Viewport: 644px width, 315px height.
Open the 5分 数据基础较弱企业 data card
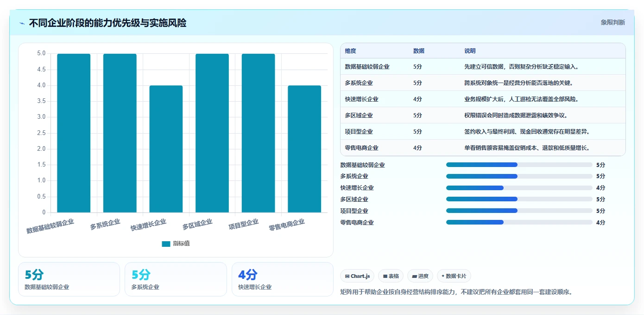click(69, 279)
